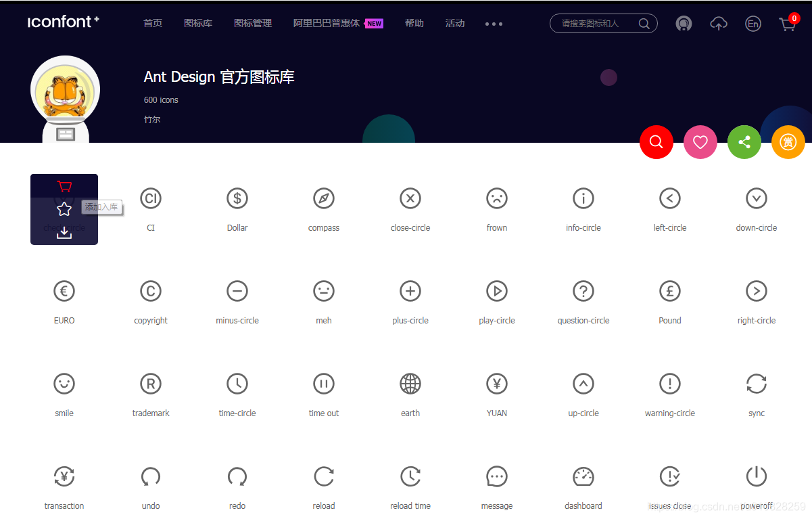The image size is (812, 519).
Task: Add icon to cart in hover overlay
Action: point(64,186)
